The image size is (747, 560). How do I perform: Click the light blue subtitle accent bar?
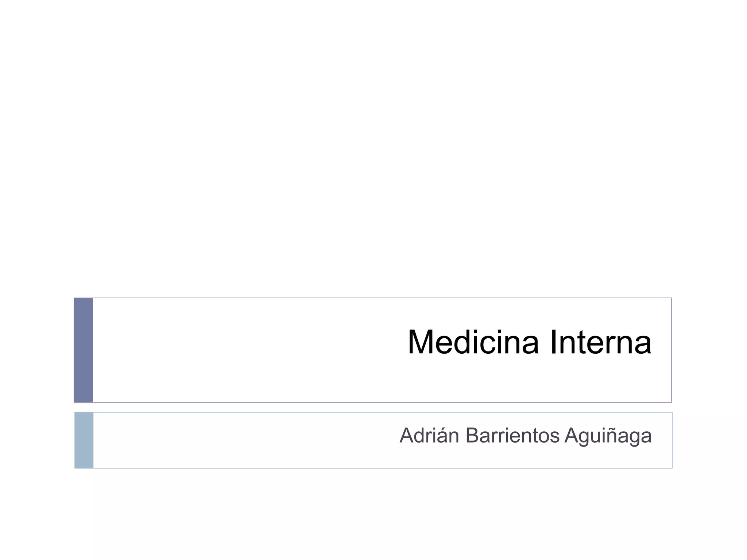pyautogui.click(x=84, y=440)
